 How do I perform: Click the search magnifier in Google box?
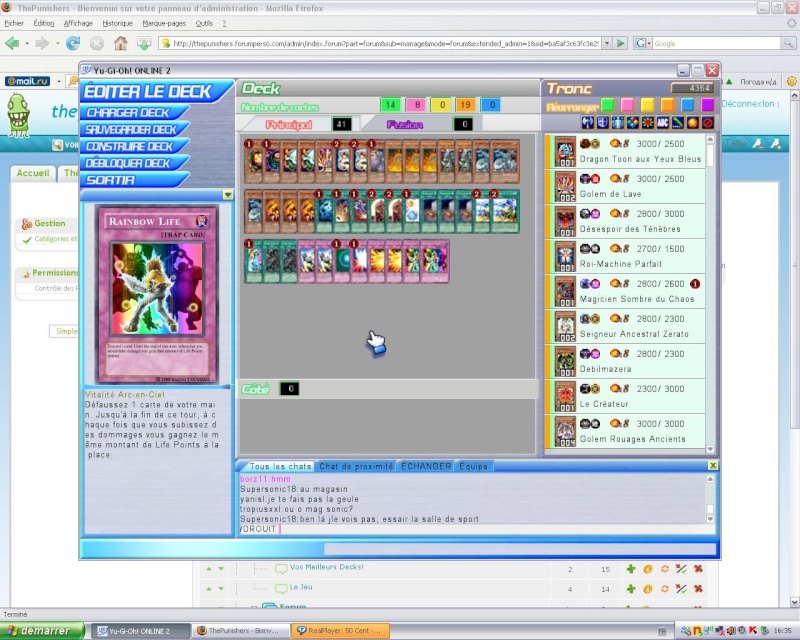click(789, 43)
